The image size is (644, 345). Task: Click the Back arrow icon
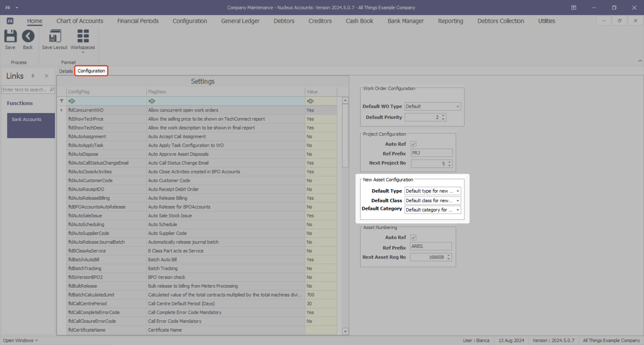[x=28, y=36]
